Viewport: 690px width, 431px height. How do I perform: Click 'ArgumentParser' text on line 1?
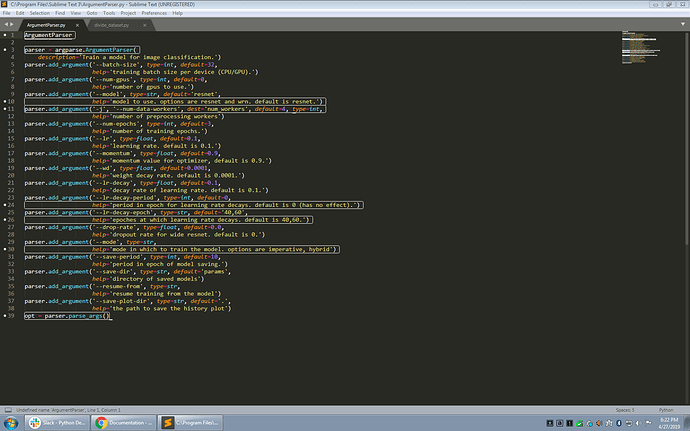point(48,35)
